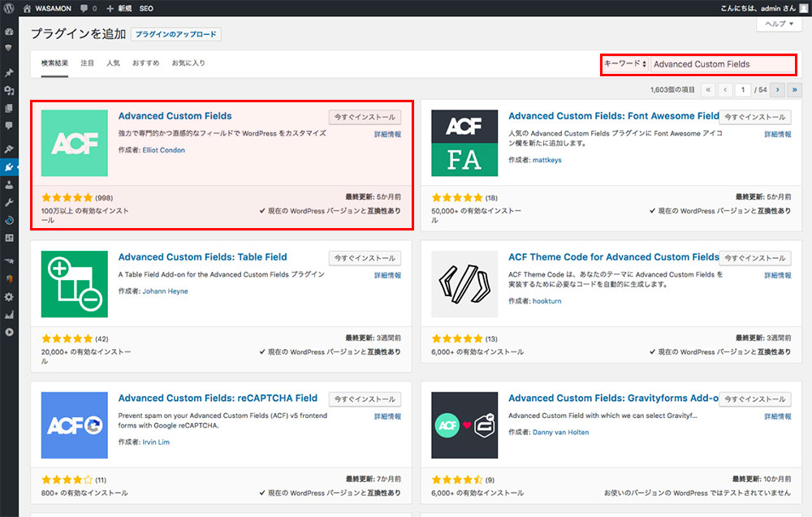Open Advanced Custom Fields title link

pos(175,116)
